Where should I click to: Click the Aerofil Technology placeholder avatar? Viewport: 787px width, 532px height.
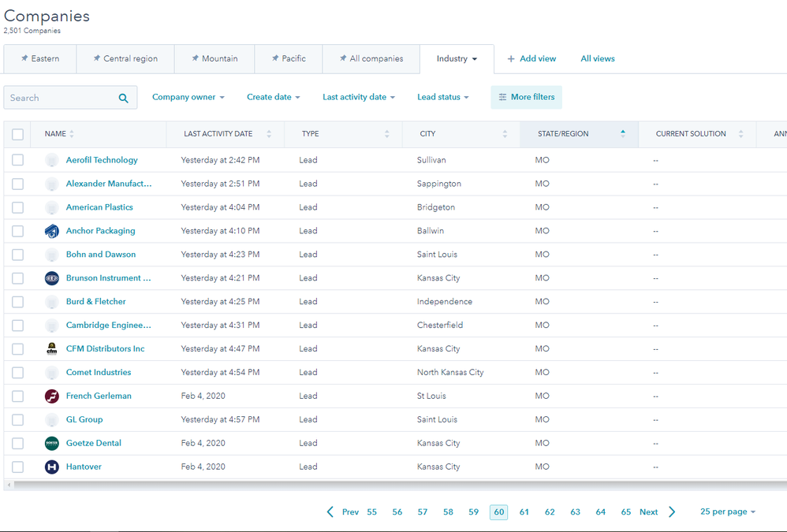[52, 161]
